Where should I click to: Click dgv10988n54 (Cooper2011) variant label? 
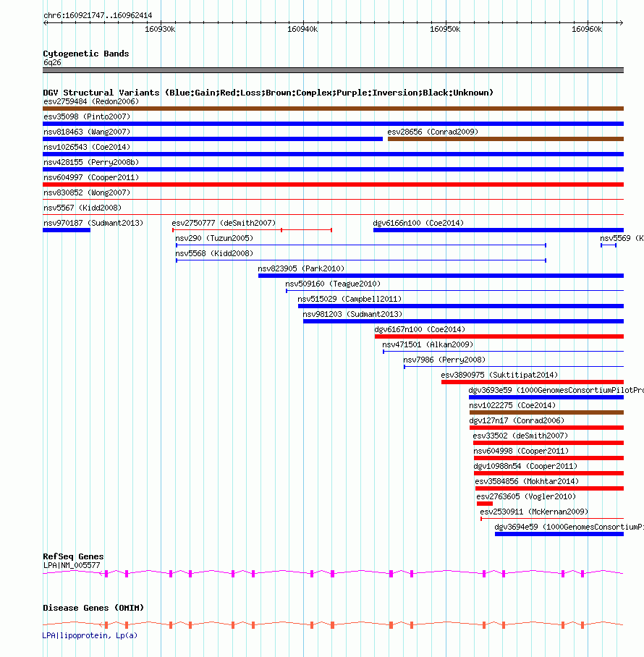click(525, 466)
